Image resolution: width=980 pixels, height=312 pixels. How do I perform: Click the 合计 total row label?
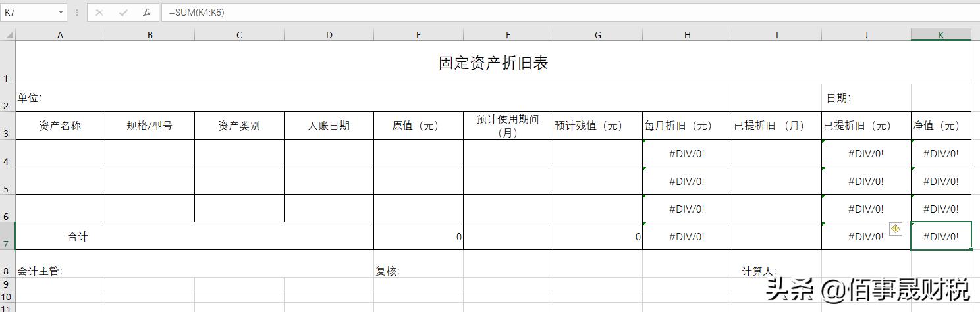(x=78, y=236)
